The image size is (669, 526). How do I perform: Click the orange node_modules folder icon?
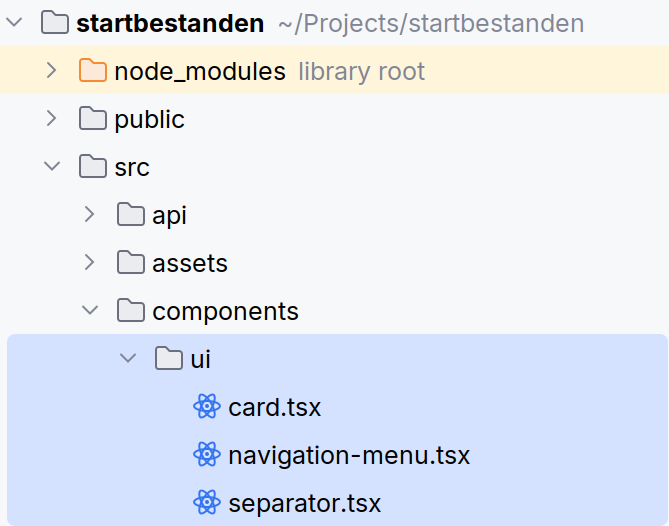pos(92,71)
